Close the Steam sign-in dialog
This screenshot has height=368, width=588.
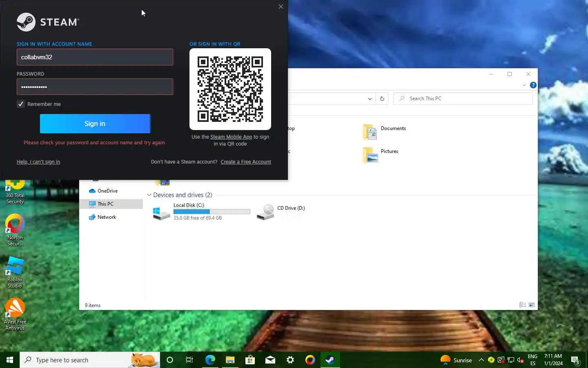click(281, 7)
